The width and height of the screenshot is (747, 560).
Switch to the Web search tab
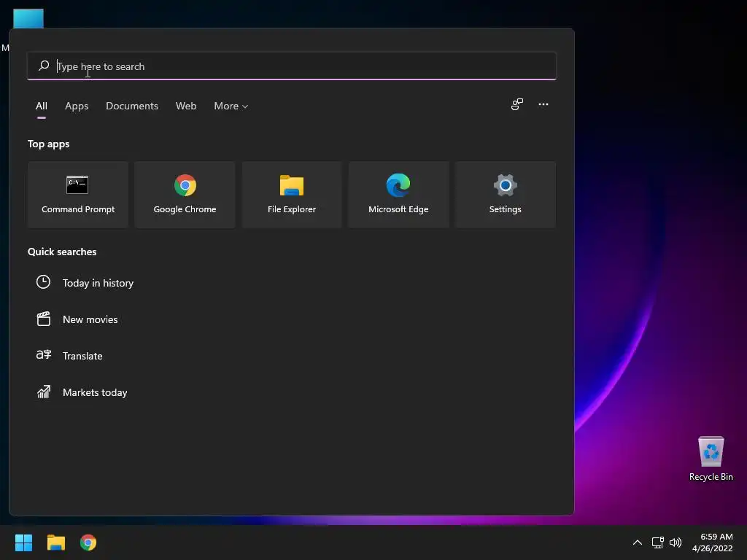(186, 106)
